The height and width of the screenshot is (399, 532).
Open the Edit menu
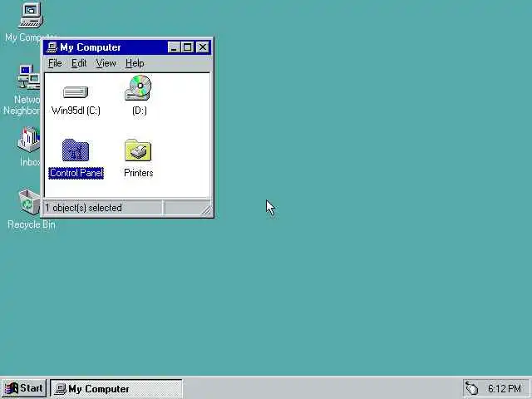coord(79,63)
